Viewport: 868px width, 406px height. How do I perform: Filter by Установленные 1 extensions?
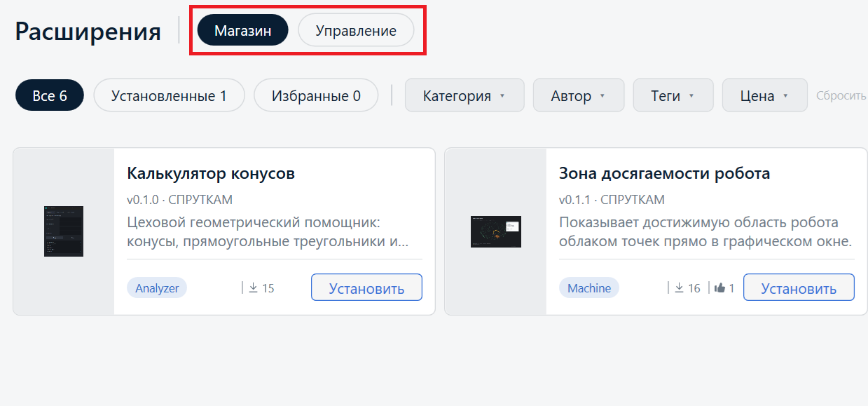pos(169,95)
